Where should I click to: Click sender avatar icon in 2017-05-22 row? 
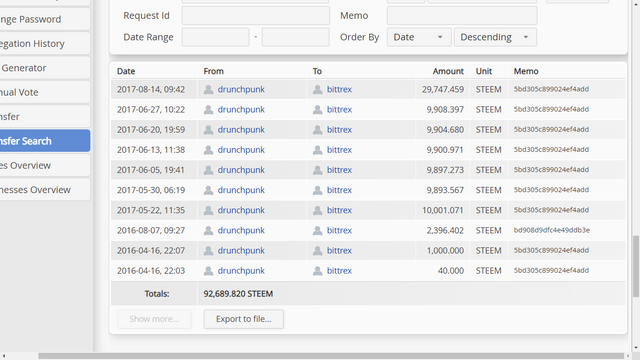(208, 210)
